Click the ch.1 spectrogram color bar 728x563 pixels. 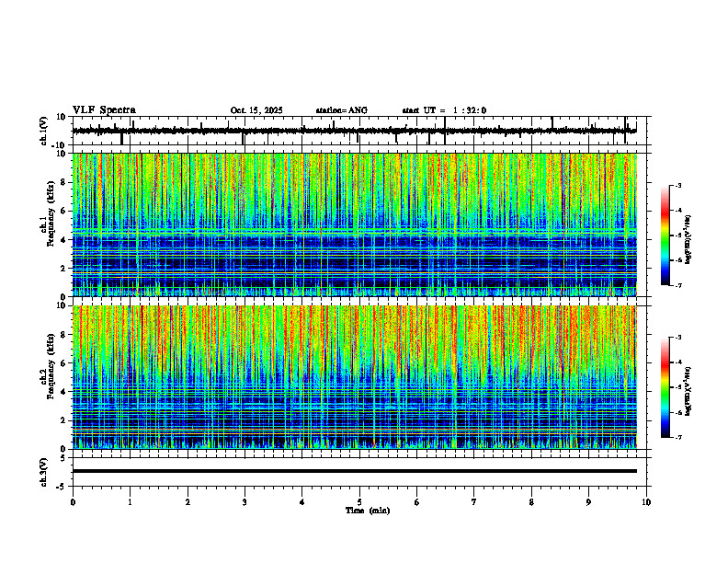(665, 236)
